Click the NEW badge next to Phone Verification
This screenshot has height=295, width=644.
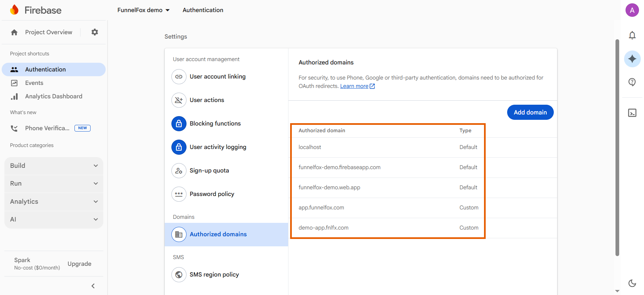click(83, 128)
